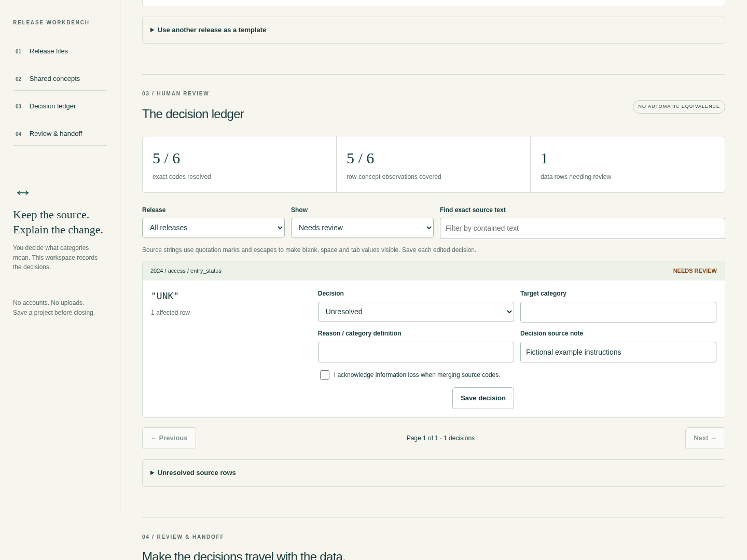Click the double-headed arrow logo icon

pos(23,193)
